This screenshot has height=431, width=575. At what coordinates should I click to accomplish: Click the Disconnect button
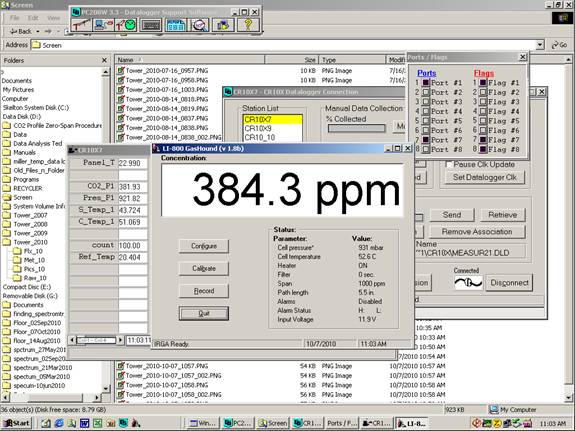click(509, 283)
